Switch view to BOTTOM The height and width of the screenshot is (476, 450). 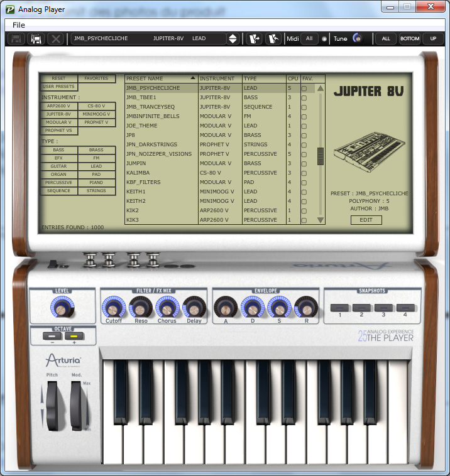pyautogui.click(x=410, y=38)
